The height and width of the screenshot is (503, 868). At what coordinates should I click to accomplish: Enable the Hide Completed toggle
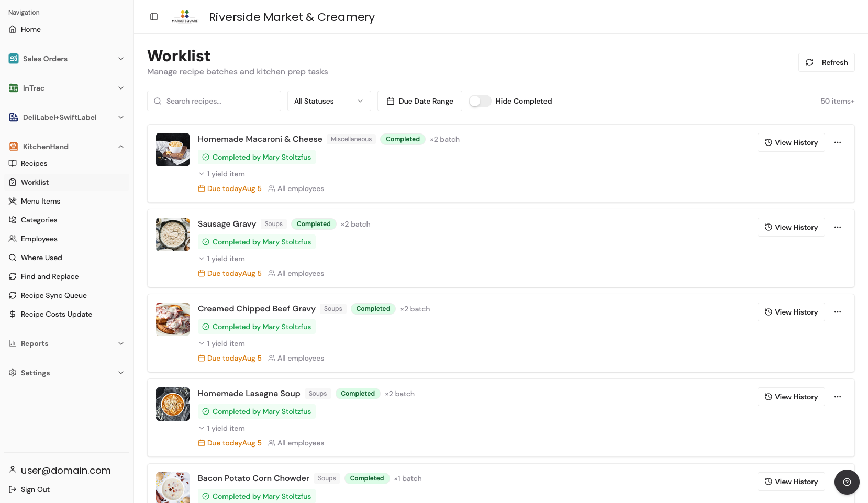[x=480, y=101]
